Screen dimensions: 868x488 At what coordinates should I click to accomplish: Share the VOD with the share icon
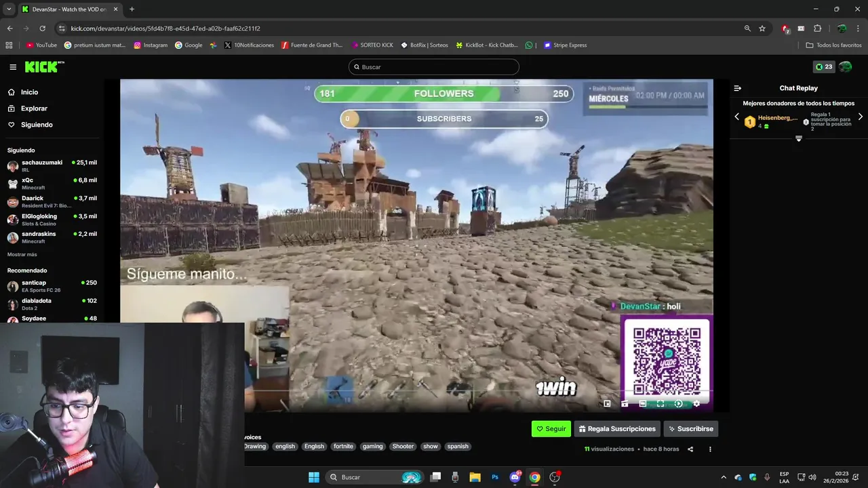[690, 449]
